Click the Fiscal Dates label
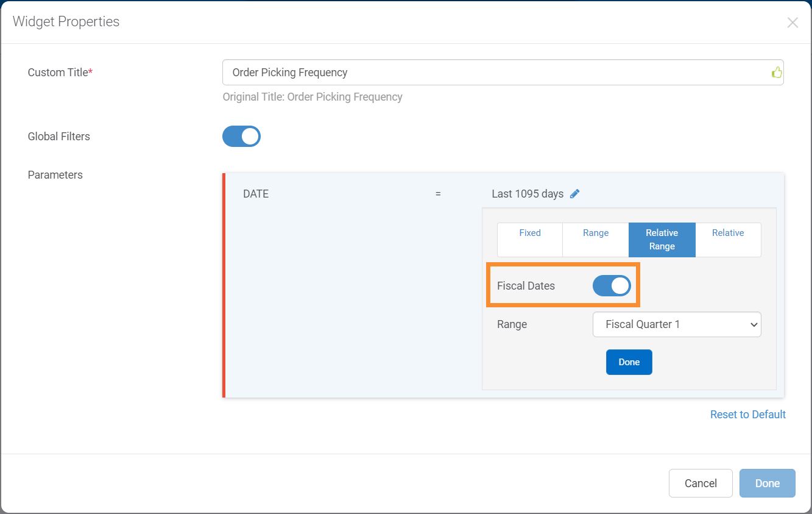812x514 pixels. click(x=526, y=286)
